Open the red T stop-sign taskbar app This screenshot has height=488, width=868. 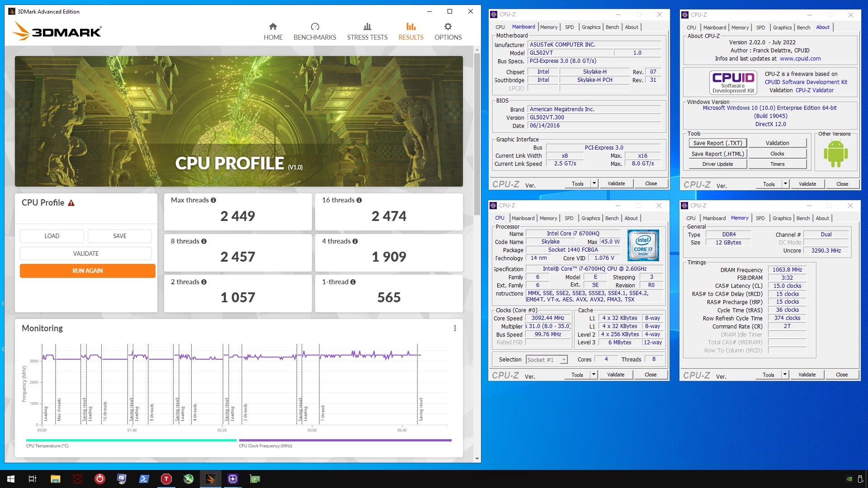pos(166,479)
